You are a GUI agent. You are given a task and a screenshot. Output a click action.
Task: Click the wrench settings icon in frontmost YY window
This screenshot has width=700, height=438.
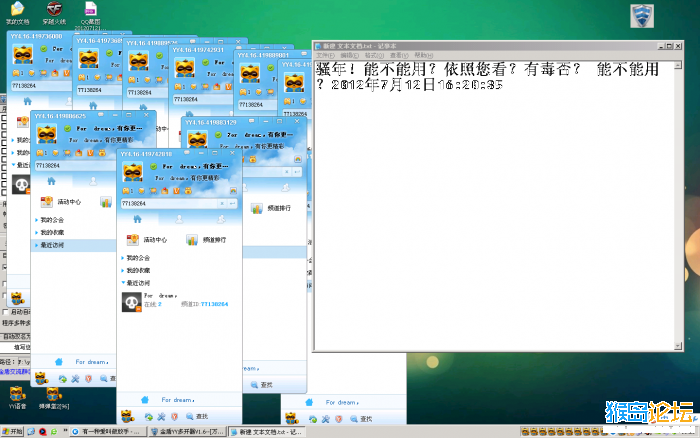[x=161, y=417]
